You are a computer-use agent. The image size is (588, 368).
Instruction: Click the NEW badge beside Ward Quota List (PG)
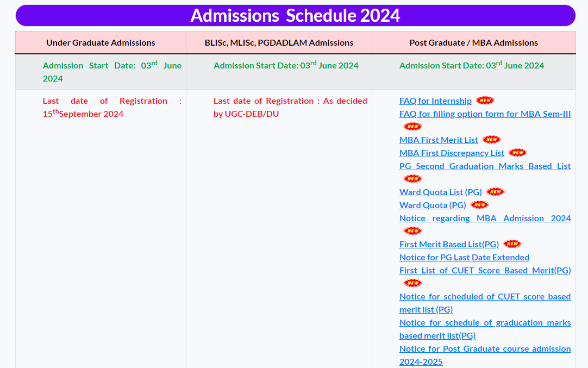[x=495, y=191]
